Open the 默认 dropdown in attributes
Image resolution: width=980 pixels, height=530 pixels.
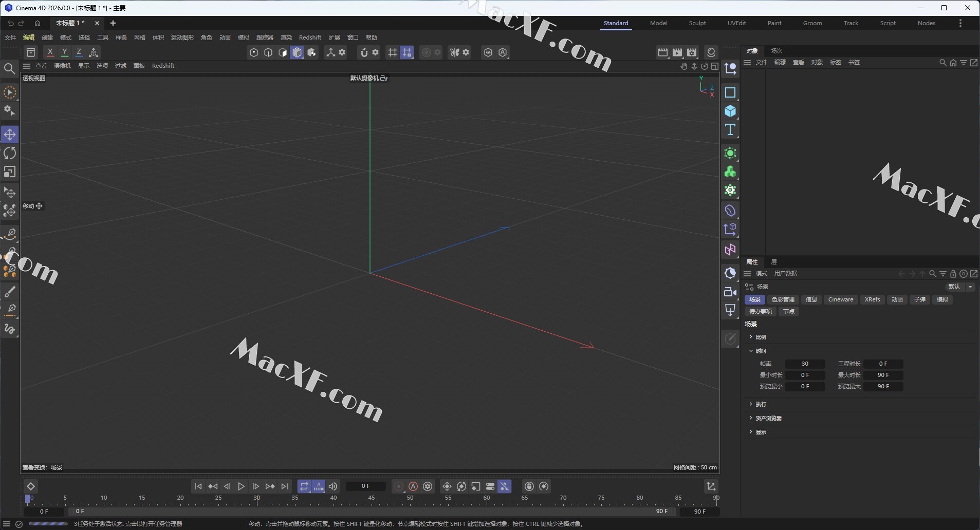click(959, 287)
